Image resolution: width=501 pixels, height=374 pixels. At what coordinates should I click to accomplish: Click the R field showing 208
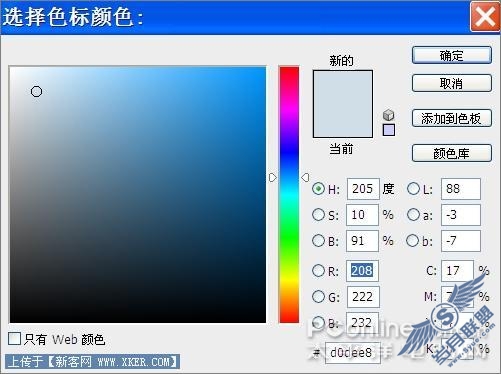point(362,270)
